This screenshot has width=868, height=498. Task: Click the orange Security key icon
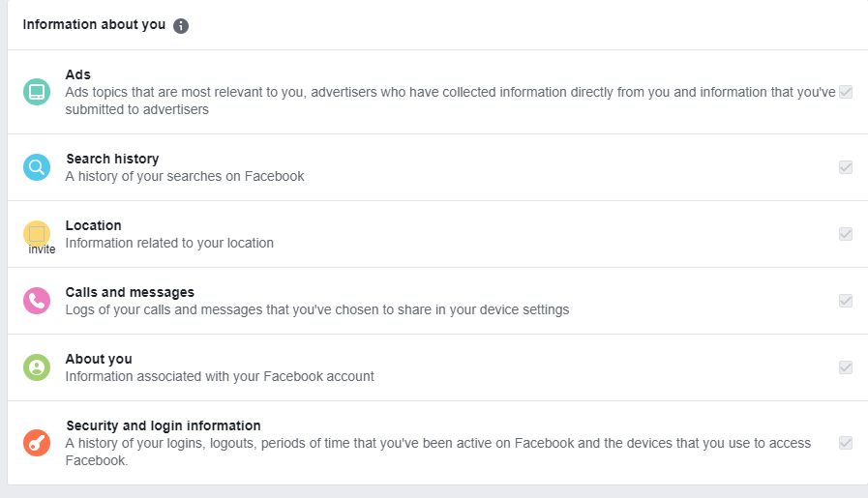pyautogui.click(x=37, y=443)
